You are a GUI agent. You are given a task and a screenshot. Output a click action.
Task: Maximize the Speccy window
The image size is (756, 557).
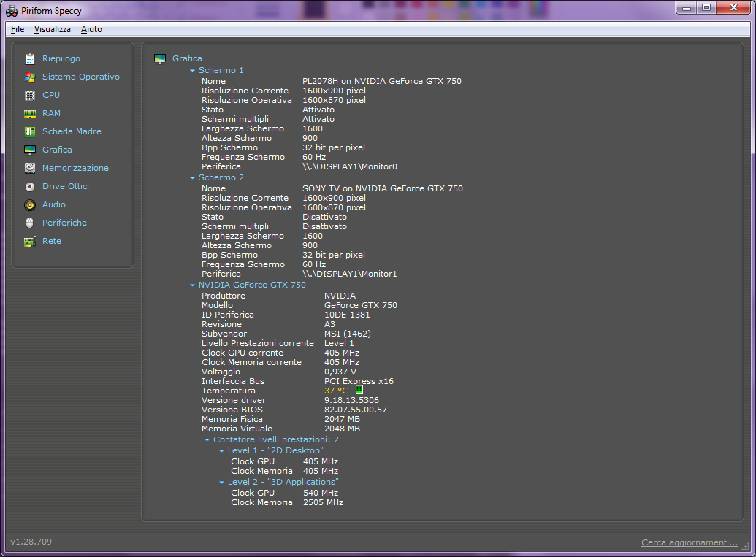pyautogui.click(x=706, y=8)
